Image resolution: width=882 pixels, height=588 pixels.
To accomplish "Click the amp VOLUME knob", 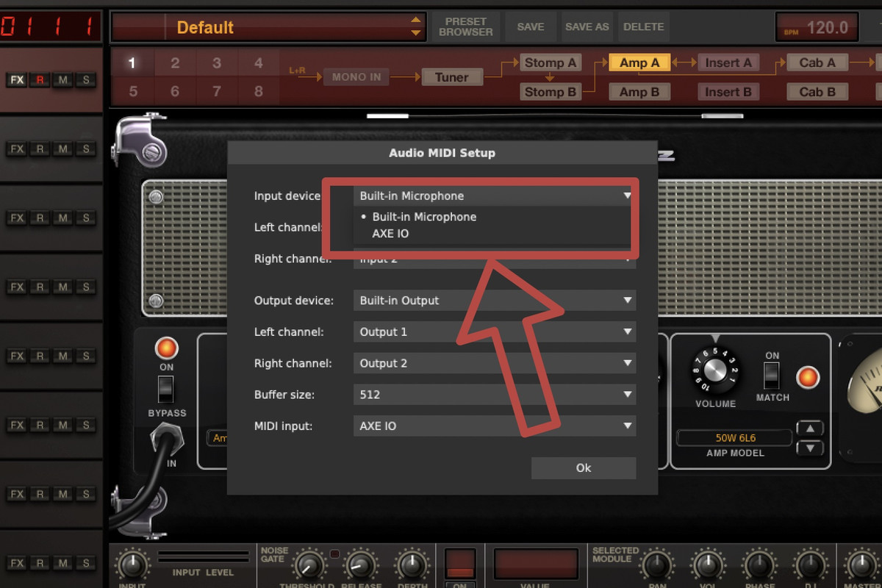I will [716, 370].
